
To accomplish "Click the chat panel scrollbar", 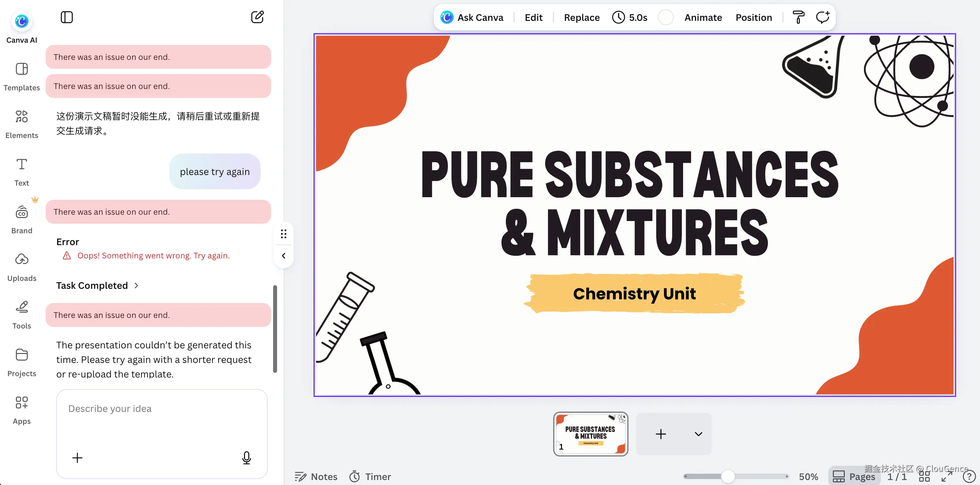I will 275,329.
